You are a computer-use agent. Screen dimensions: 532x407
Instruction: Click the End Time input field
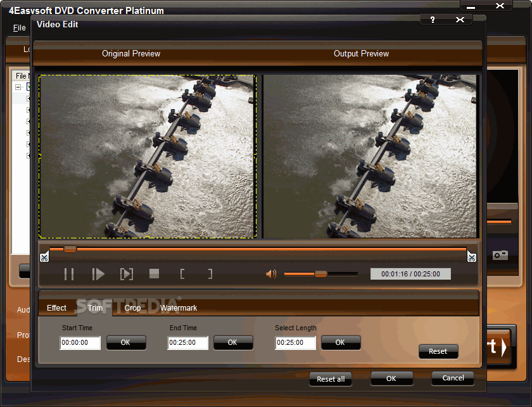click(x=187, y=343)
